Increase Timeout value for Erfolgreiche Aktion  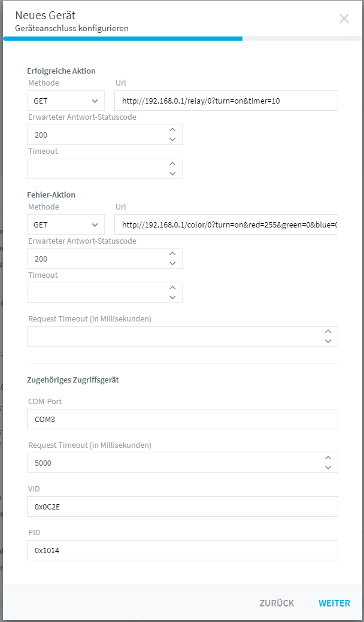(172, 164)
